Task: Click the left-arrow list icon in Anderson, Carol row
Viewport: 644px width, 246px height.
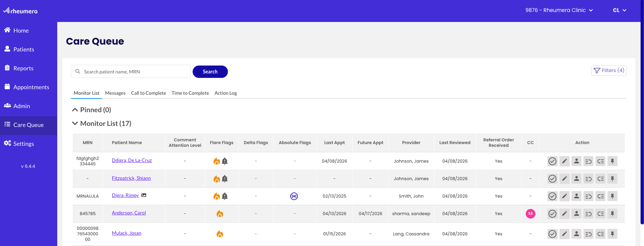Action: (600, 213)
